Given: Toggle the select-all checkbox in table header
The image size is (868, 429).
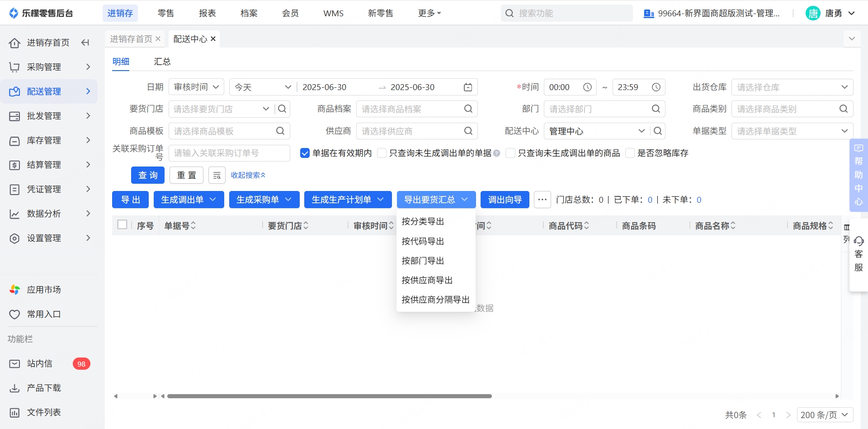Looking at the screenshot, I should (x=122, y=224).
